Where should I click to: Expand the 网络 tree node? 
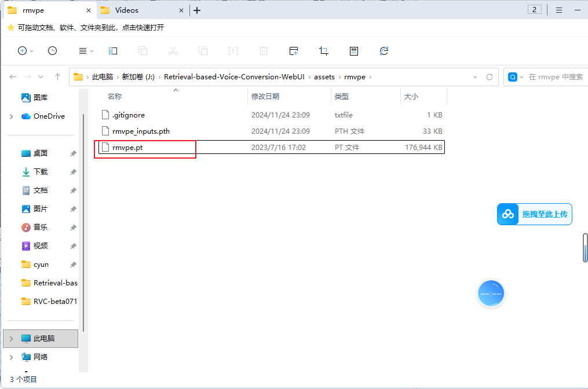point(11,357)
